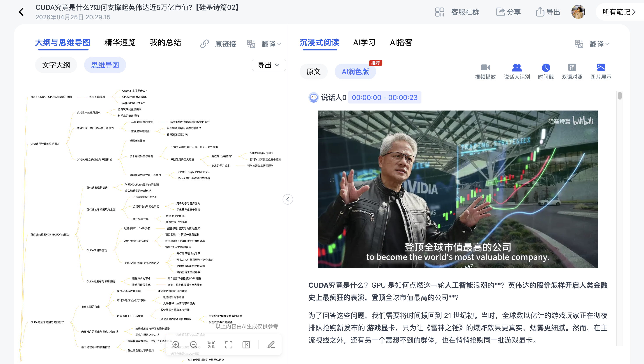This screenshot has height=364, width=644.
Task: Click the Jensen Huang video thumbnail
Action: (458, 189)
